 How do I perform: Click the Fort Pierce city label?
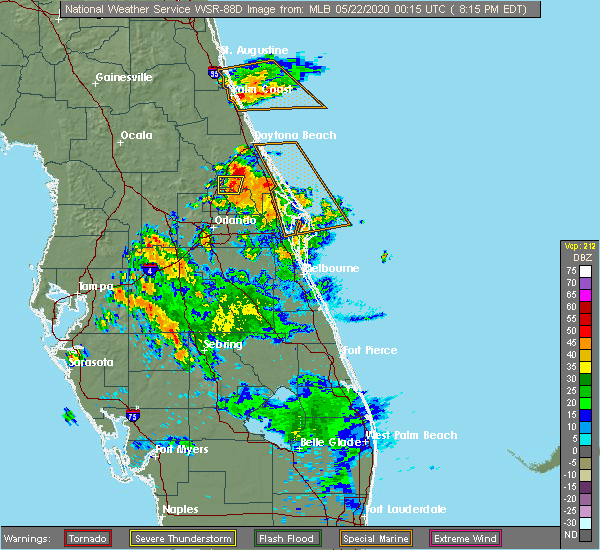point(370,350)
